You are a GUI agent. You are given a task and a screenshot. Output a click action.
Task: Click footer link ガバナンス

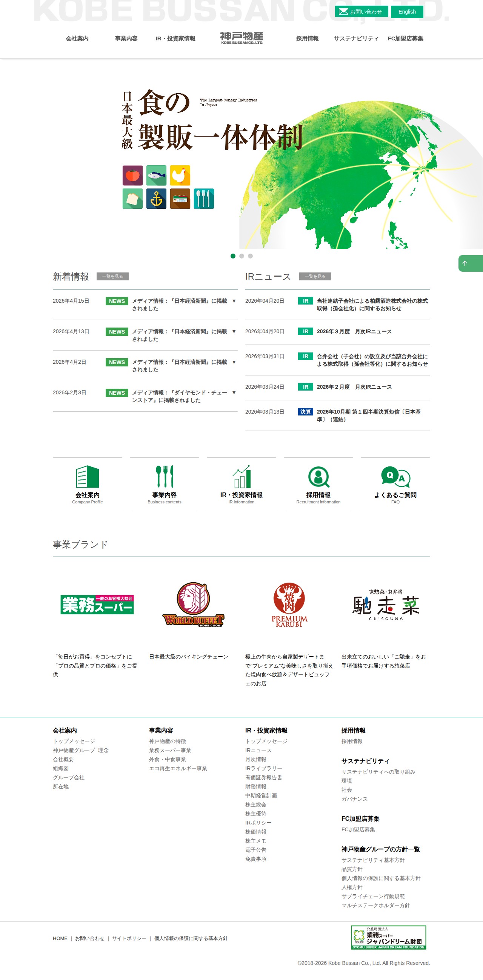354,799
